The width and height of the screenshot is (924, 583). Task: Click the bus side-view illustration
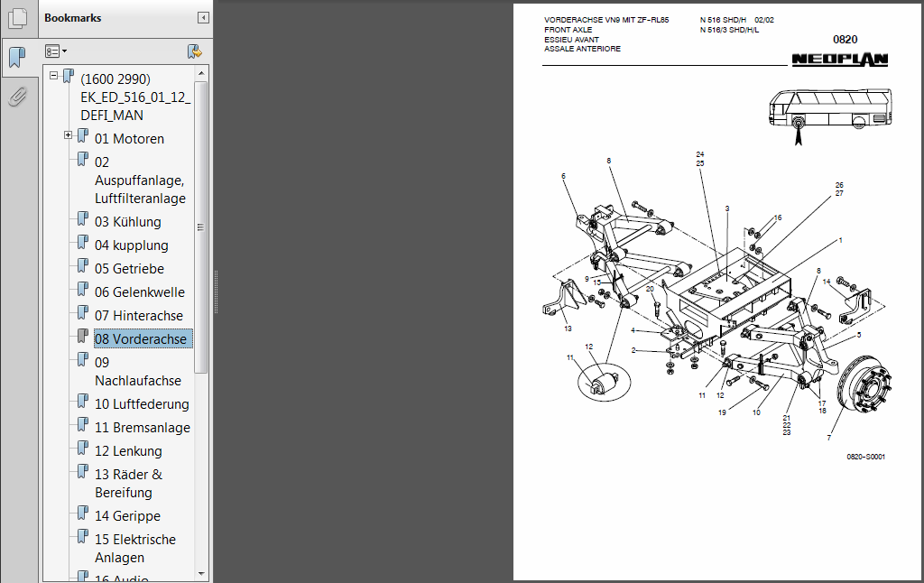point(830,110)
